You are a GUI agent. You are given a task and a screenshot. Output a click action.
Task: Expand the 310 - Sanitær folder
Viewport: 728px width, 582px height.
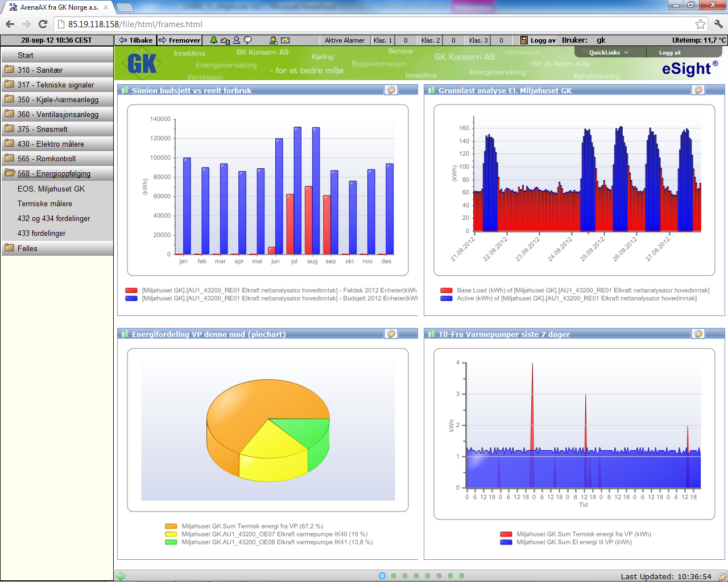pyautogui.click(x=57, y=70)
